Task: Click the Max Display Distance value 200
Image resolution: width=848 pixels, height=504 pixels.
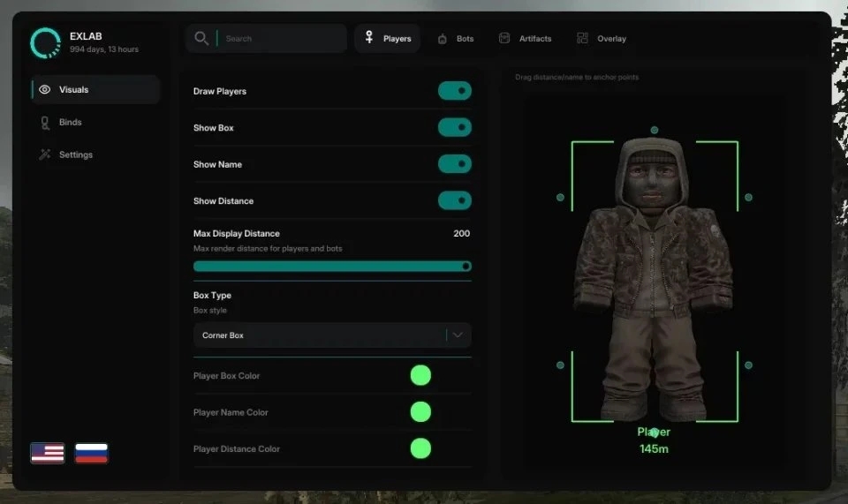Action: point(461,233)
